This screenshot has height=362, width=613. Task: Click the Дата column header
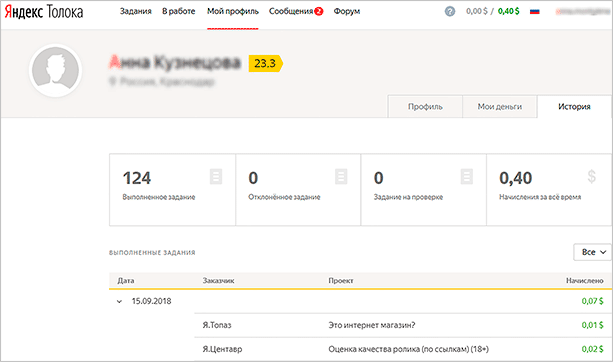click(126, 280)
